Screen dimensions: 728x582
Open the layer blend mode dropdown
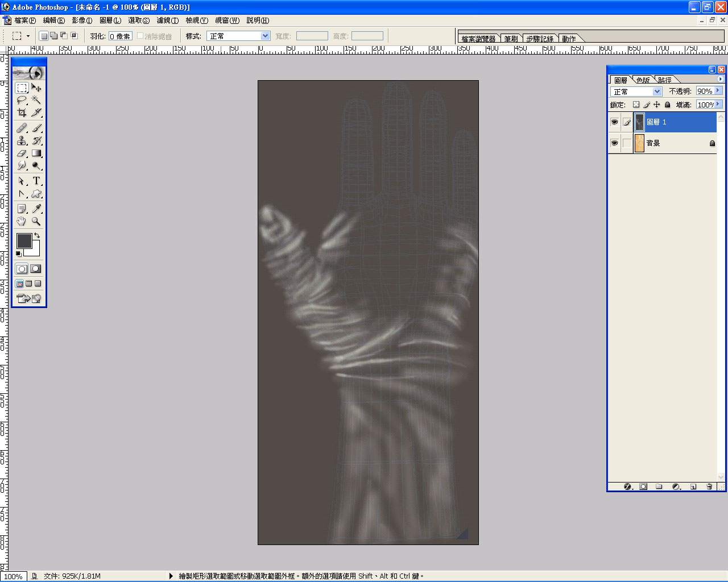(x=636, y=92)
